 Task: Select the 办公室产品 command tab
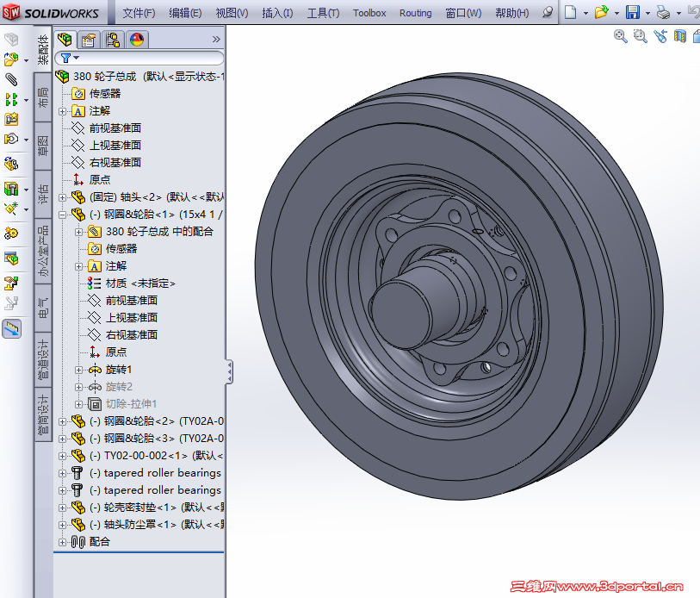click(43, 250)
